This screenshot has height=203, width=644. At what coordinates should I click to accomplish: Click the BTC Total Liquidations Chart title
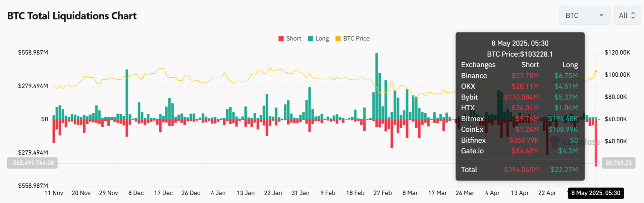click(71, 15)
